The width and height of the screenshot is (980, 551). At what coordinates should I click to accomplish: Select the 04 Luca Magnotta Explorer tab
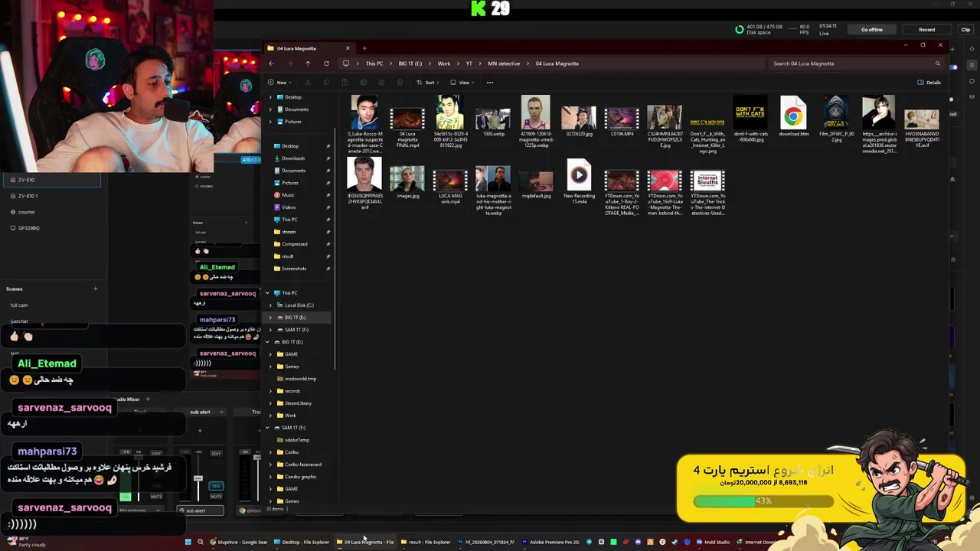pyautogui.click(x=309, y=48)
